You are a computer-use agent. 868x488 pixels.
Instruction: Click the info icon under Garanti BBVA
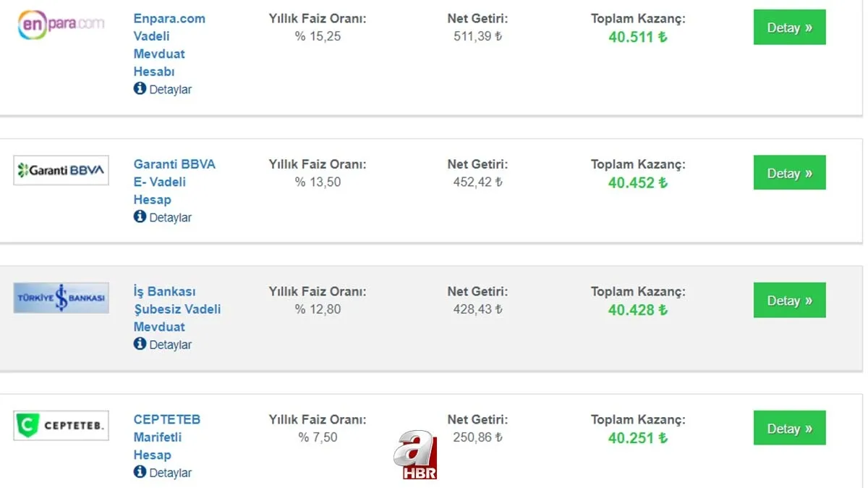(x=139, y=216)
